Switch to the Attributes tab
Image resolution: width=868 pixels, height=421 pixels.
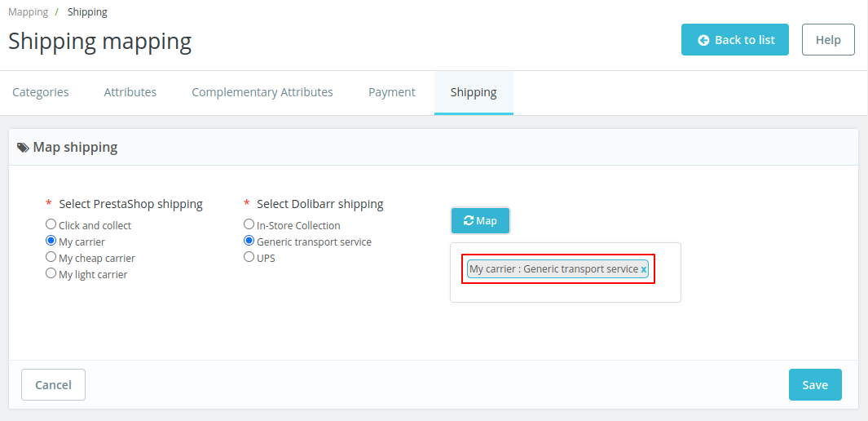[130, 92]
